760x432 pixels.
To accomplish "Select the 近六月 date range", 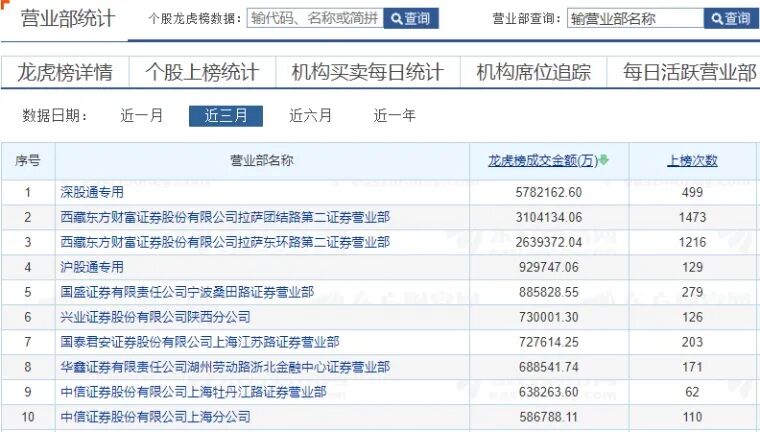I will point(310,116).
